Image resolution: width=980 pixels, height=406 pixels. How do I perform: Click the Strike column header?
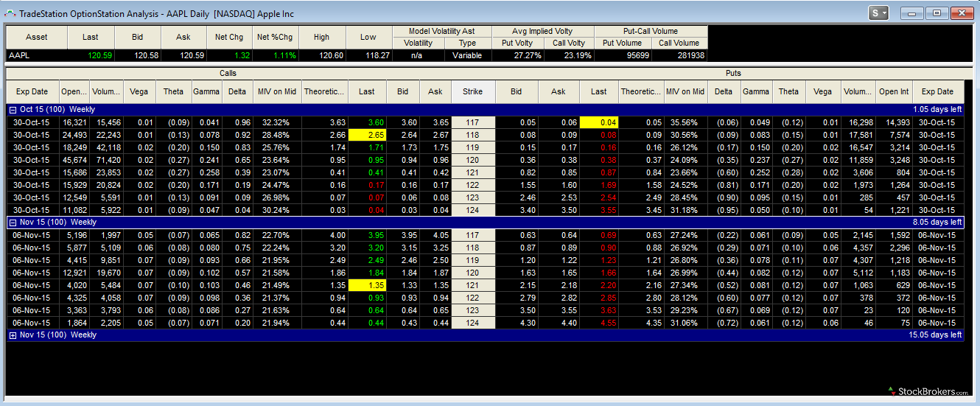[x=472, y=91]
